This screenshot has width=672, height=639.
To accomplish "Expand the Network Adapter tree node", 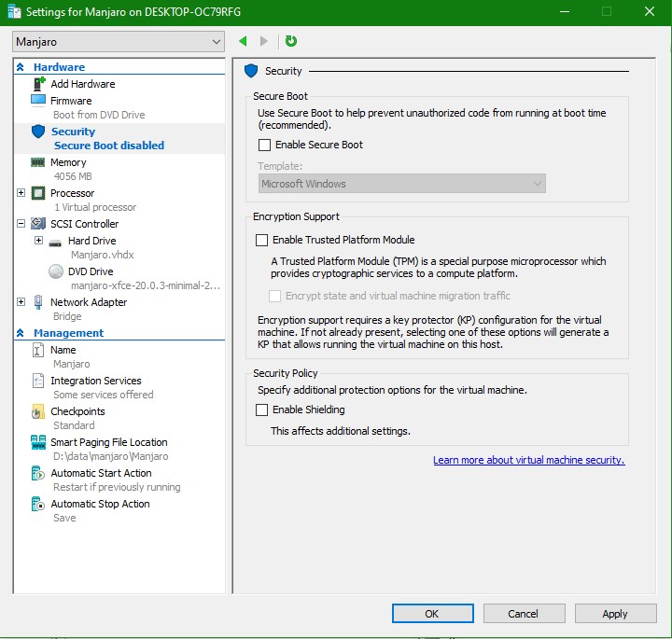I will pyautogui.click(x=21, y=302).
